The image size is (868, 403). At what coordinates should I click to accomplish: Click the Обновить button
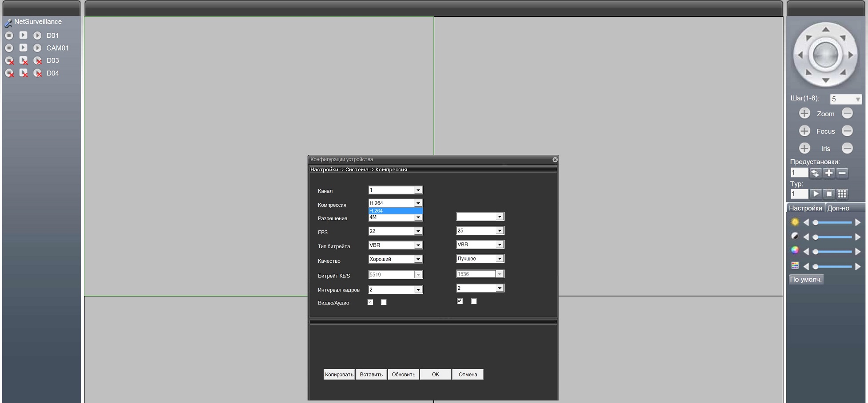click(x=403, y=375)
